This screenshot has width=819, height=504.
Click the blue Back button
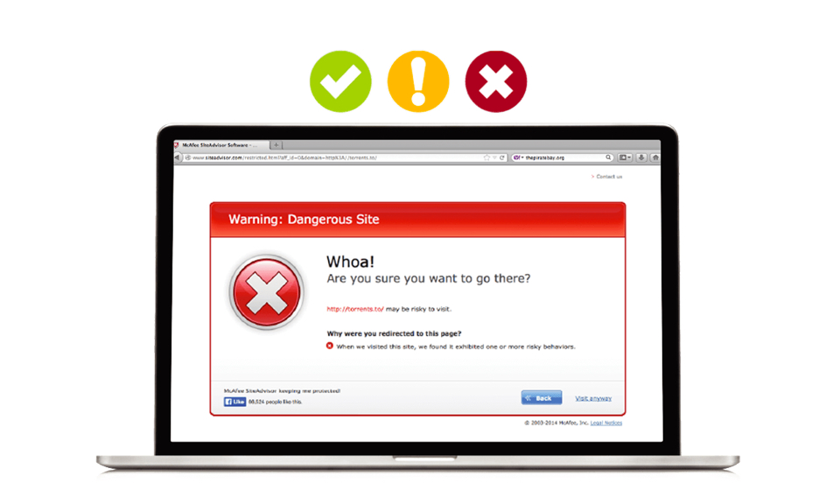(542, 398)
